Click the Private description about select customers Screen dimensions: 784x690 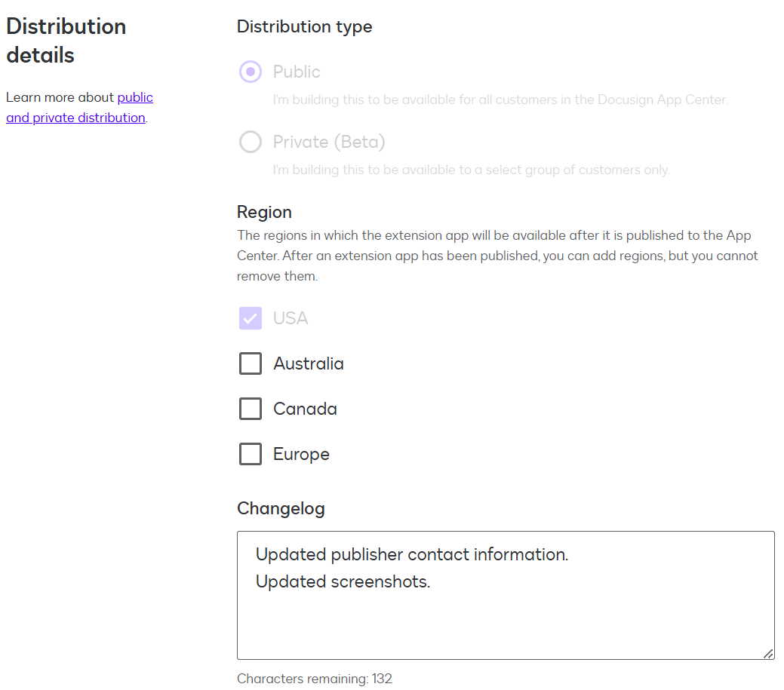(471, 170)
